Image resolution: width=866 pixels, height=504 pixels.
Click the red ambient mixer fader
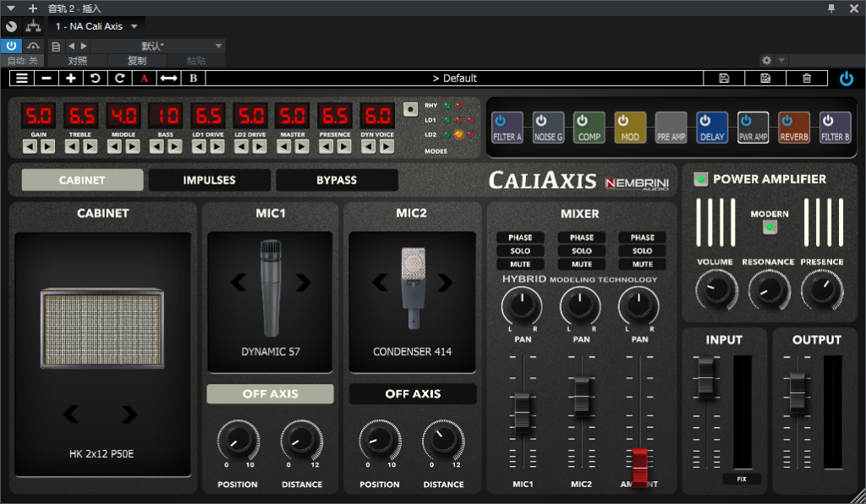(x=639, y=467)
